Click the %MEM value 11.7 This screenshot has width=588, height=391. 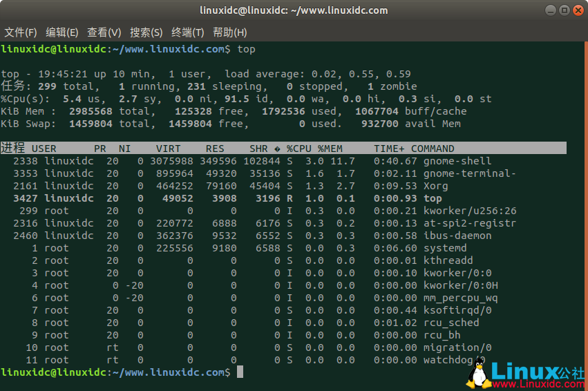coord(343,161)
